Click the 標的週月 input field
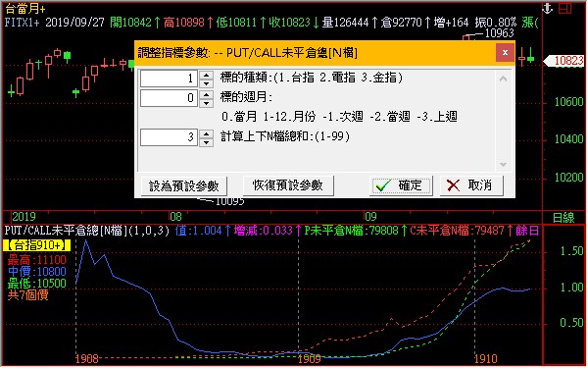588x368 pixels. pos(169,98)
